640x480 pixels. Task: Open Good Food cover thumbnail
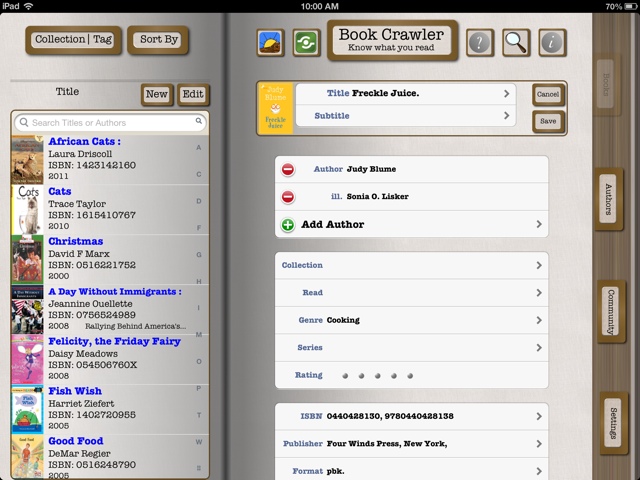point(27,457)
